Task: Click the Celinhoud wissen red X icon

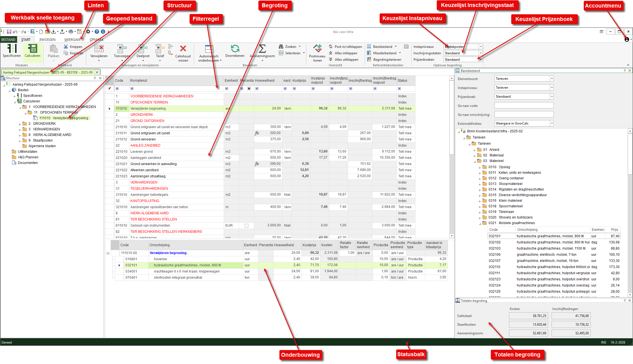Action: (183, 49)
